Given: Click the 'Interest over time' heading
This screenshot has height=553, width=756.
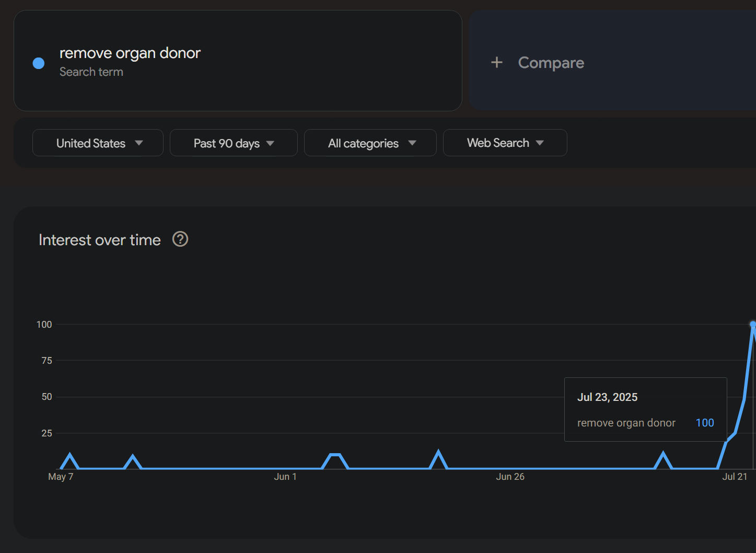Looking at the screenshot, I should 100,240.
